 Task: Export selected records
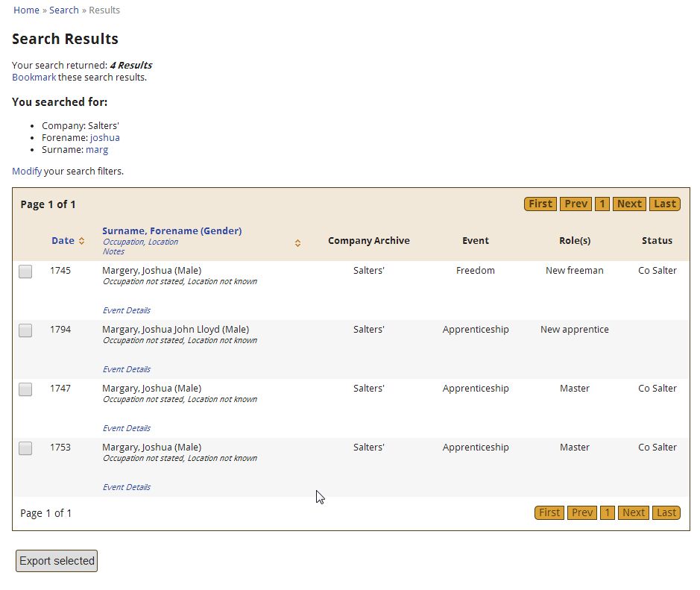57,561
